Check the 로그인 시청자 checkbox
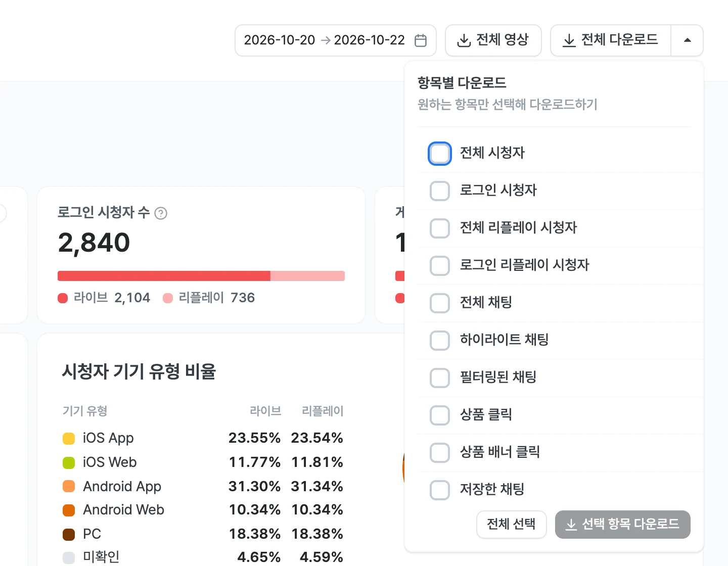Image resolution: width=728 pixels, height=566 pixels. (x=439, y=191)
